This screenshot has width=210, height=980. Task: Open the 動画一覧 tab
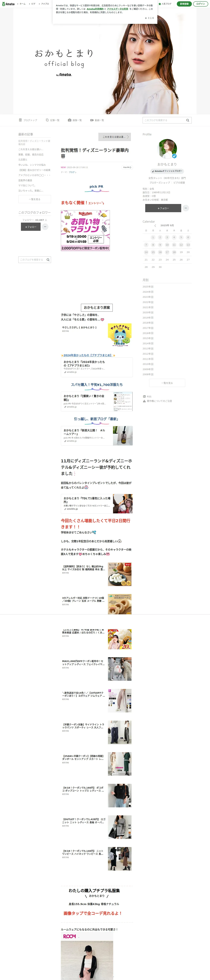coord(97,120)
